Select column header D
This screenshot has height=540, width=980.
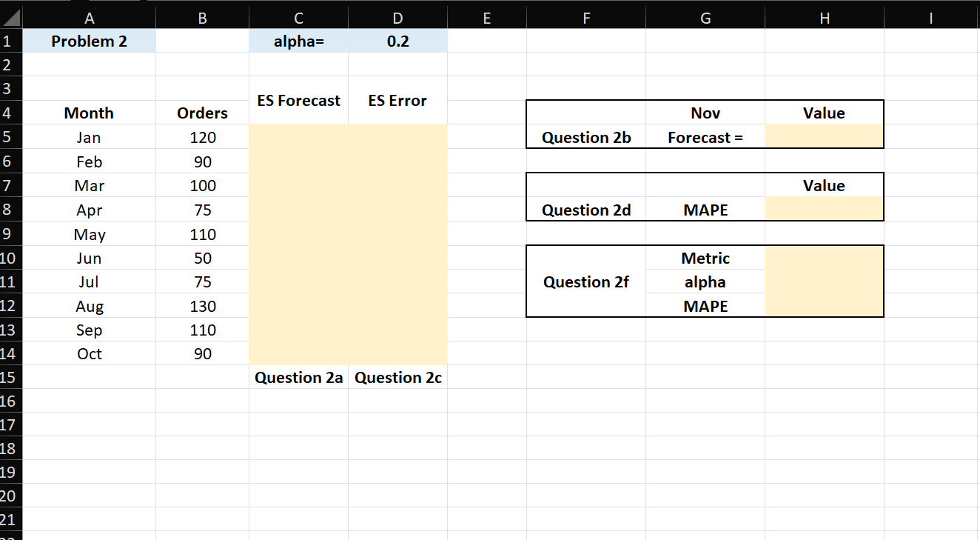coord(397,16)
